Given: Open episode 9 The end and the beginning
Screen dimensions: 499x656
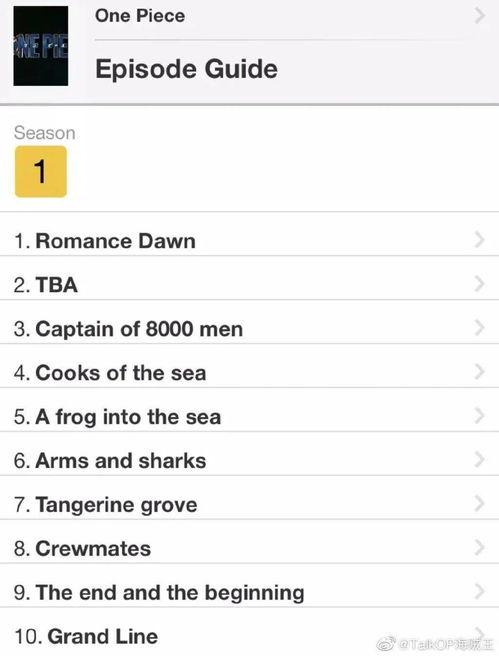Looking at the screenshot, I should (249, 592).
